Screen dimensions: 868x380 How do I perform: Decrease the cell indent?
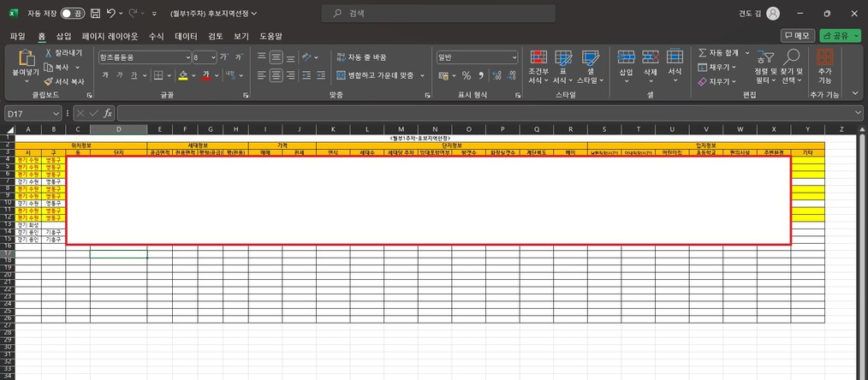[x=306, y=75]
